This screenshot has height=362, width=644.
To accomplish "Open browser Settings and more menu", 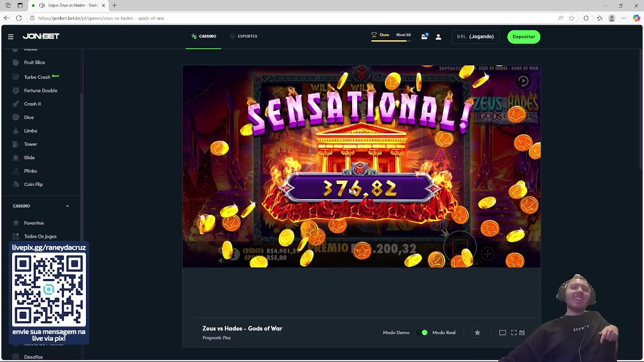I will [x=624, y=18].
